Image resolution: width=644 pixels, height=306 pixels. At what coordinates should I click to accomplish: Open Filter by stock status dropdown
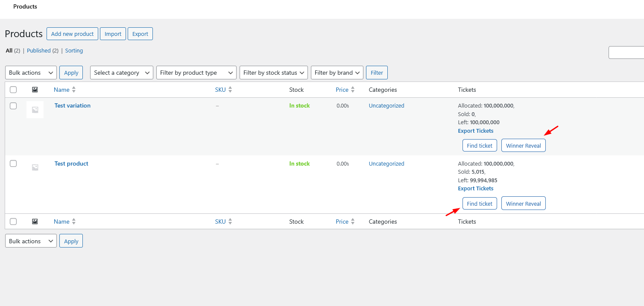click(273, 73)
